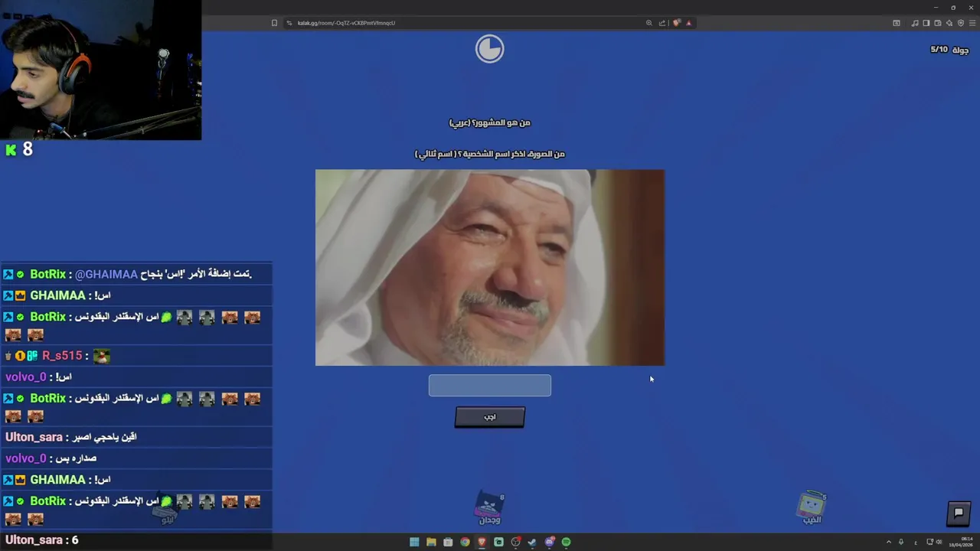Open the Brave VPN shield icon

point(961,23)
